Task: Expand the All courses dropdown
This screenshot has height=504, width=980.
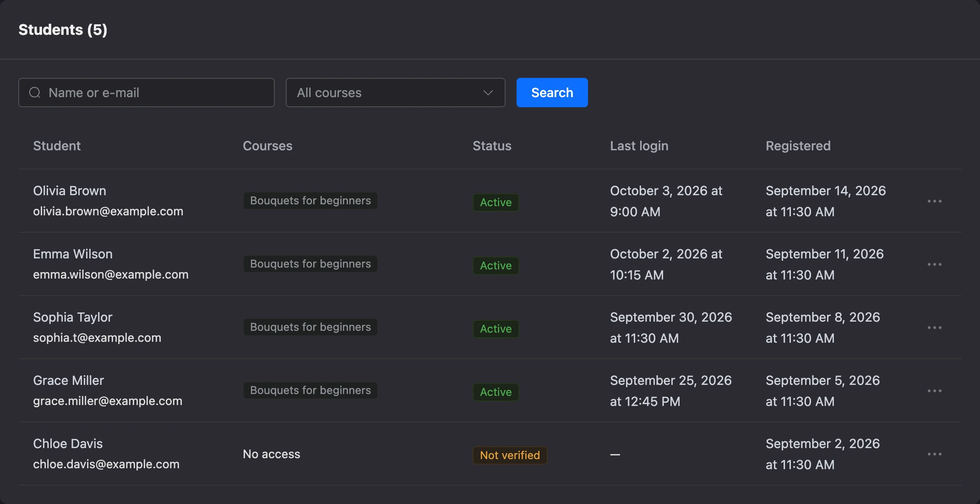Action: [x=395, y=93]
